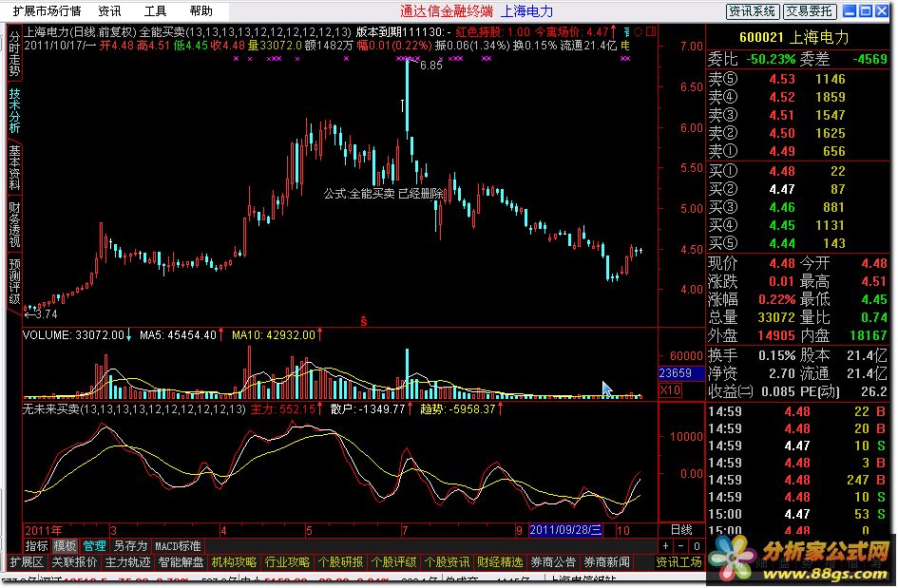The width and height of the screenshot is (898, 588).
Task: Open the 个股研报 tab
Action: coord(341,562)
